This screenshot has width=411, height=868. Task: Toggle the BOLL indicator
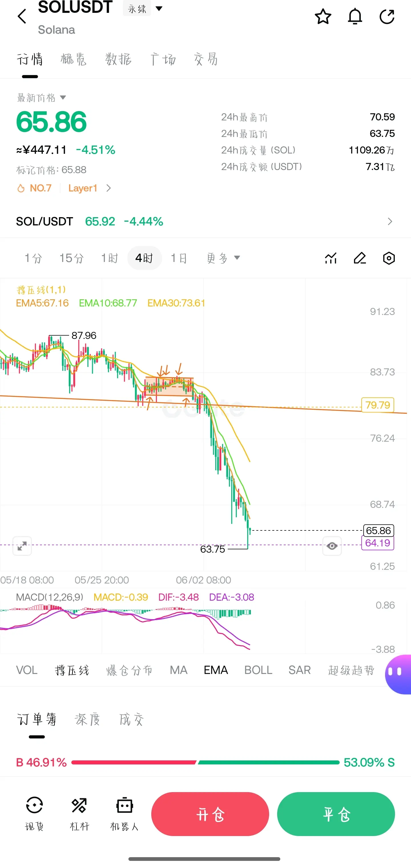coord(258,670)
